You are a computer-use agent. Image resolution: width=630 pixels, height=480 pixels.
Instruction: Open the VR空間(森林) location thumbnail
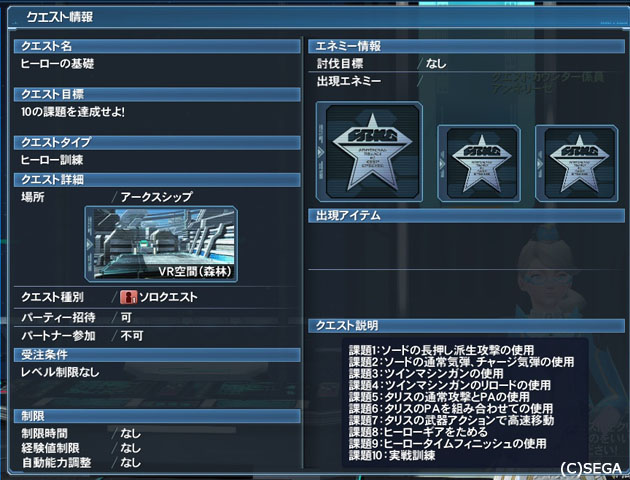tap(161, 244)
